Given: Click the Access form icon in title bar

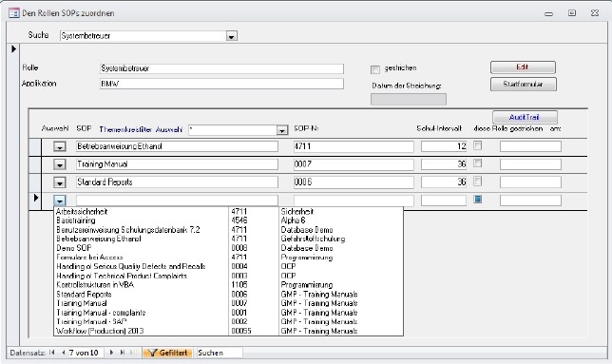Looking at the screenshot, I should [x=13, y=13].
